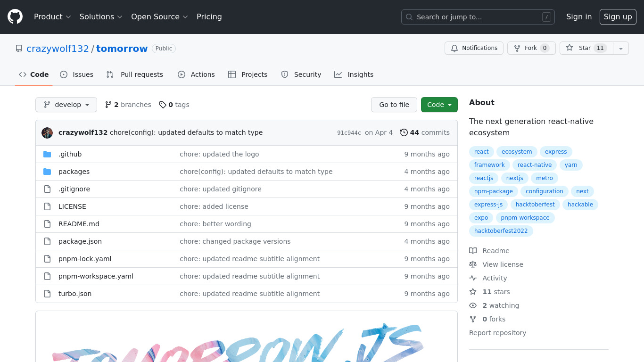Open the crazywolf132 owner link
Image resolution: width=644 pixels, height=362 pixels.
point(58,49)
